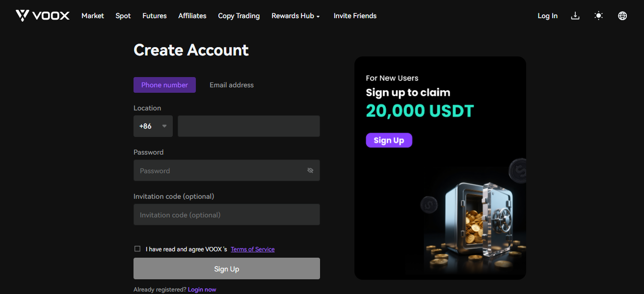Viewport: 644px width, 294px height.
Task: Check the Terms of Service agreement box
Action: pyautogui.click(x=137, y=249)
